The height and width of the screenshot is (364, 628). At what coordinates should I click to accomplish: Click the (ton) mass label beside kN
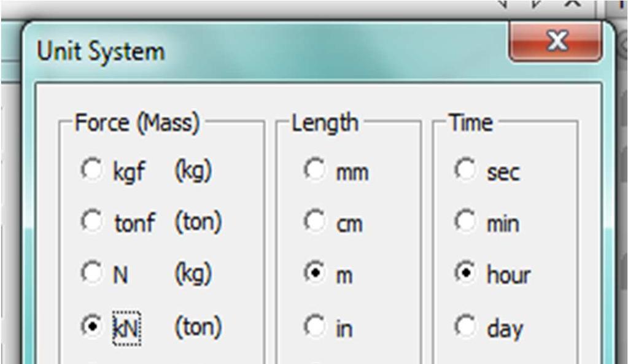[198, 327]
